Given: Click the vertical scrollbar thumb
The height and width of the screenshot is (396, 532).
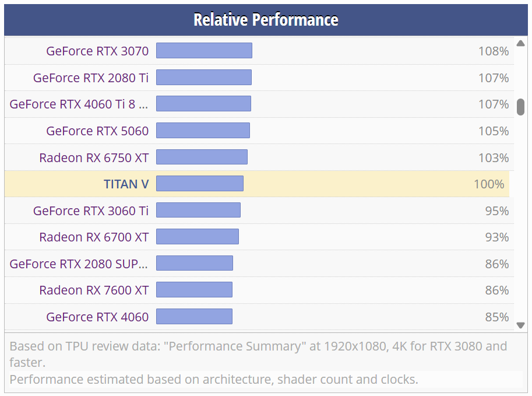Looking at the screenshot, I should [x=520, y=106].
